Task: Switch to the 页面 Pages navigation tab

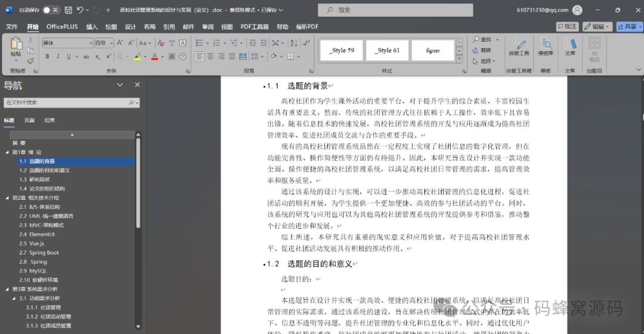Action: (x=29, y=120)
